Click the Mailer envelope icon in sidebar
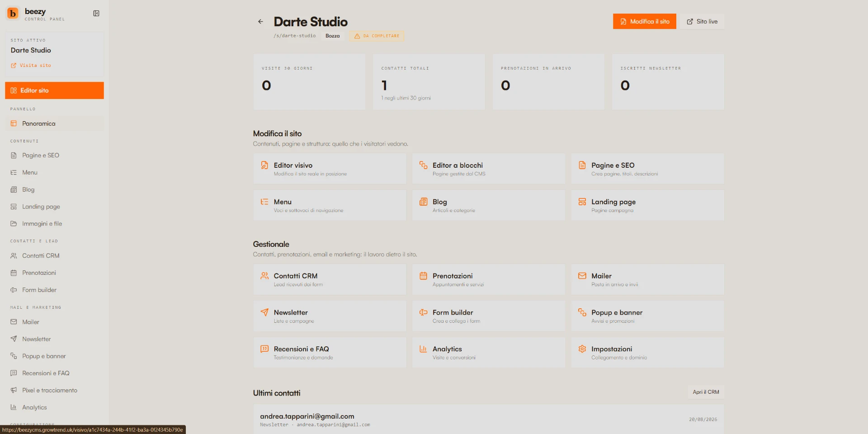Image resolution: width=868 pixels, height=434 pixels. (x=14, y=322)
